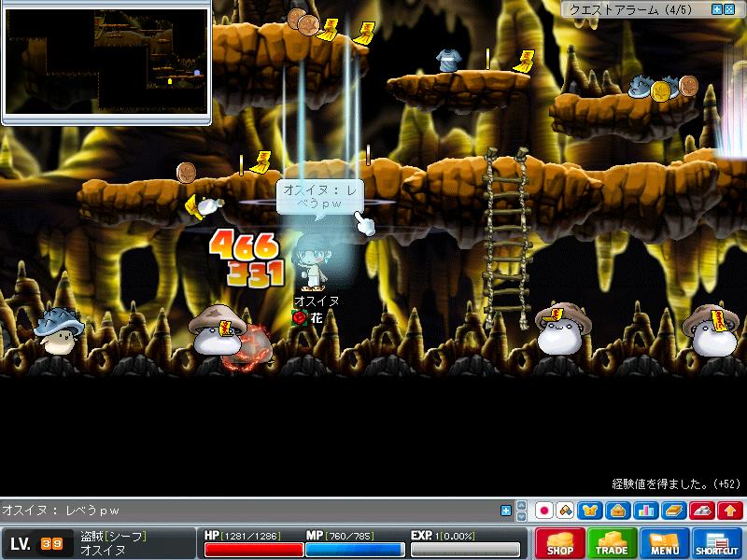
Task: Click the white potion bottle drop
Action: click(x=208, y=206)
